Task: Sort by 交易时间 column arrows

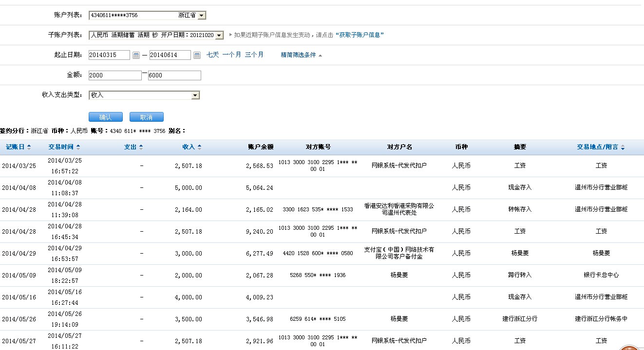Action: point(78,147)
